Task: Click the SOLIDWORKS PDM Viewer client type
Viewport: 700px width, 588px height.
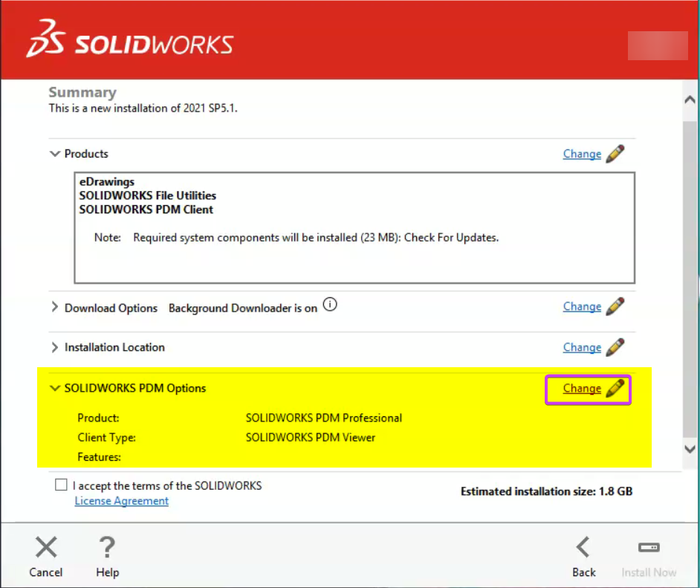Action: pyautogui.click(x=311, y=438)
